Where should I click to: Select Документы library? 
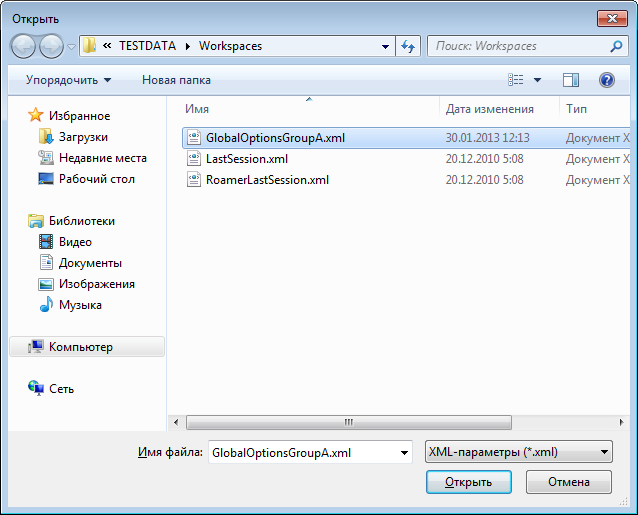coord(90,263)
